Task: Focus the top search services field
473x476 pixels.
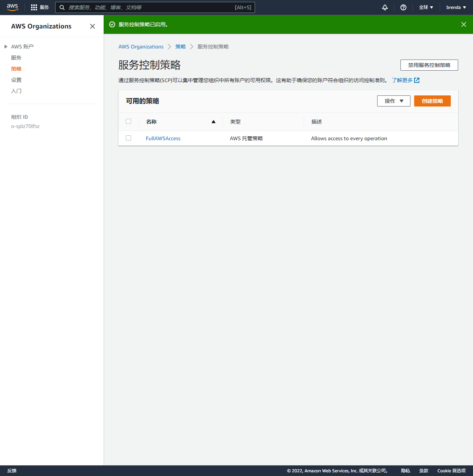Action: [x=155, y=7]
